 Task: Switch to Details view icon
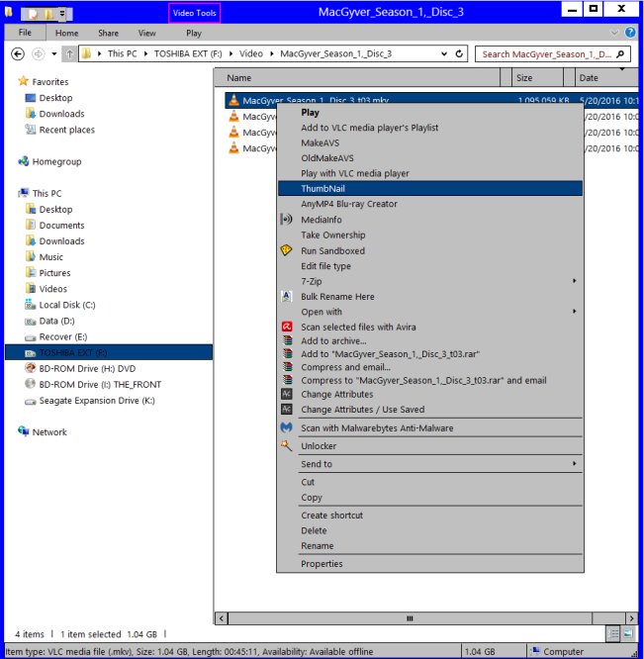pos(613,634)
